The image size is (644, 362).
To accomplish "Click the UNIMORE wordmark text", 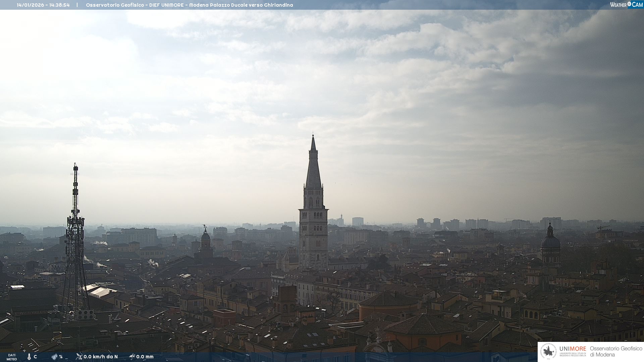I will click(x=573, y=349).
